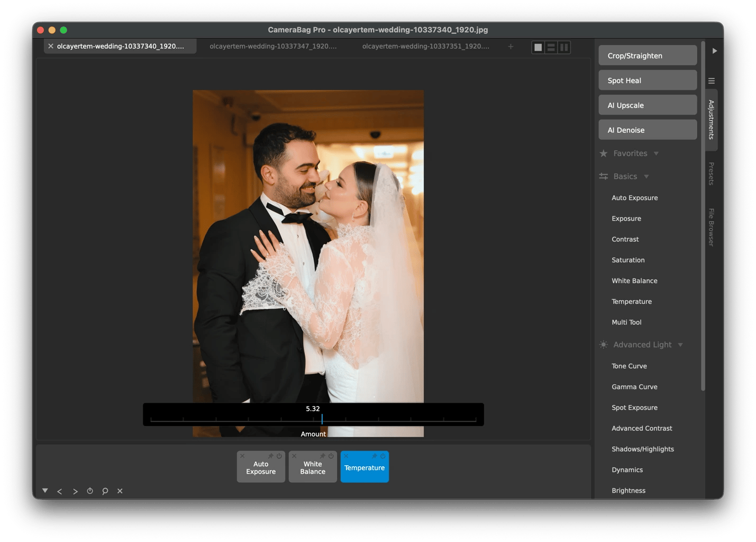Add Temperature adjustment from the list
The width and height of the screenshot is (756, 542).
tap(632, 302)
